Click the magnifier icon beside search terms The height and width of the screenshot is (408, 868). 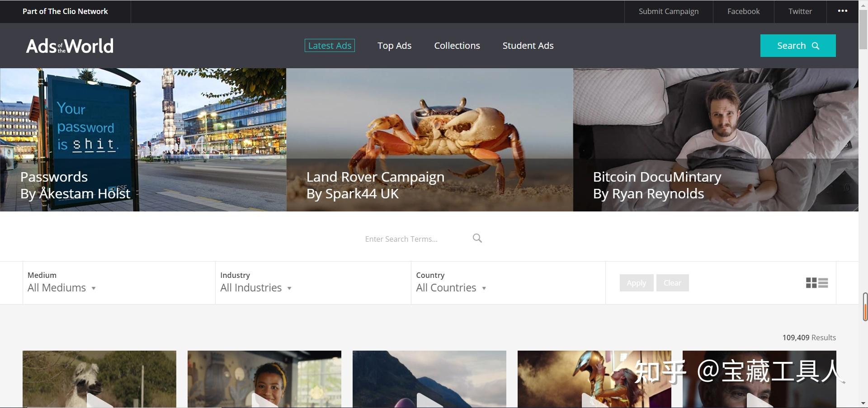477,238
